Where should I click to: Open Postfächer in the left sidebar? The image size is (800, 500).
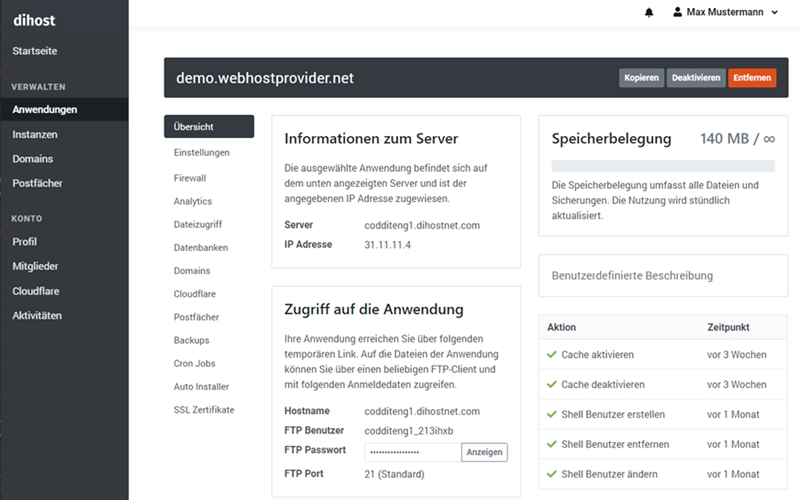point(37,183)
